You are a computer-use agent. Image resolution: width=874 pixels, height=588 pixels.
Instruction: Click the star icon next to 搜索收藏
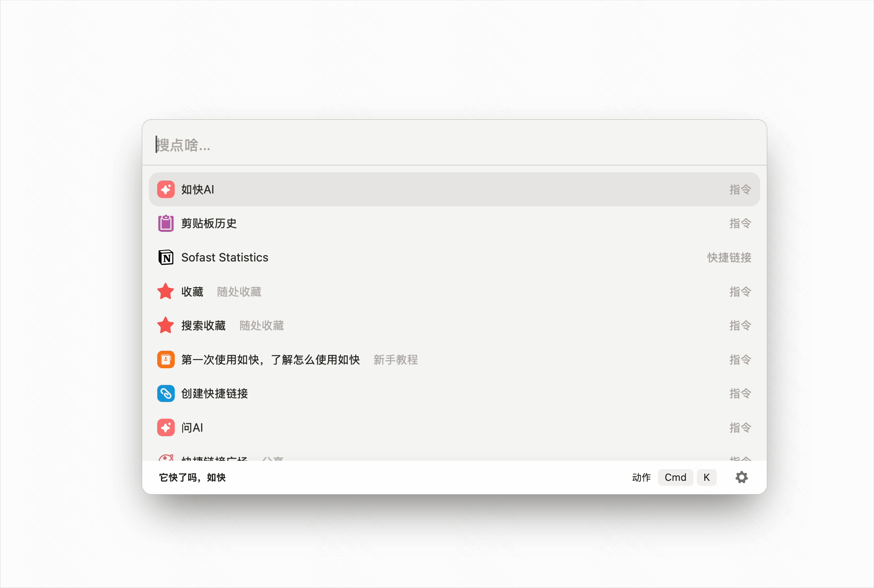tap(166, 325)
